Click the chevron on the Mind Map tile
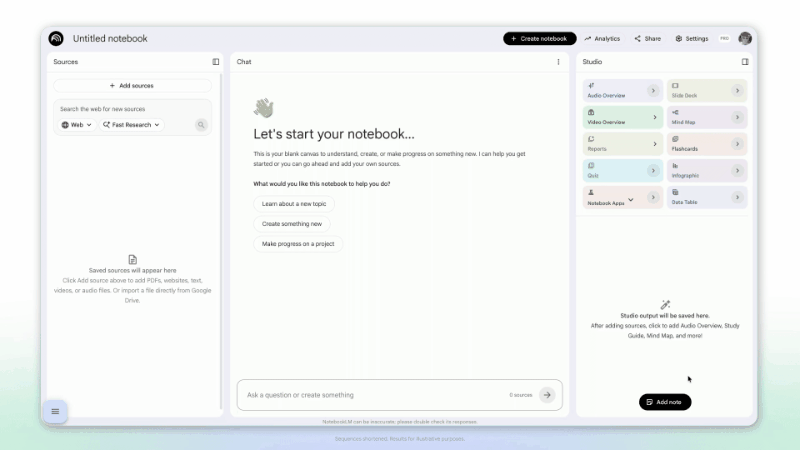The width and height of the screenshot is (800, 450). click(x=737, y=117)
